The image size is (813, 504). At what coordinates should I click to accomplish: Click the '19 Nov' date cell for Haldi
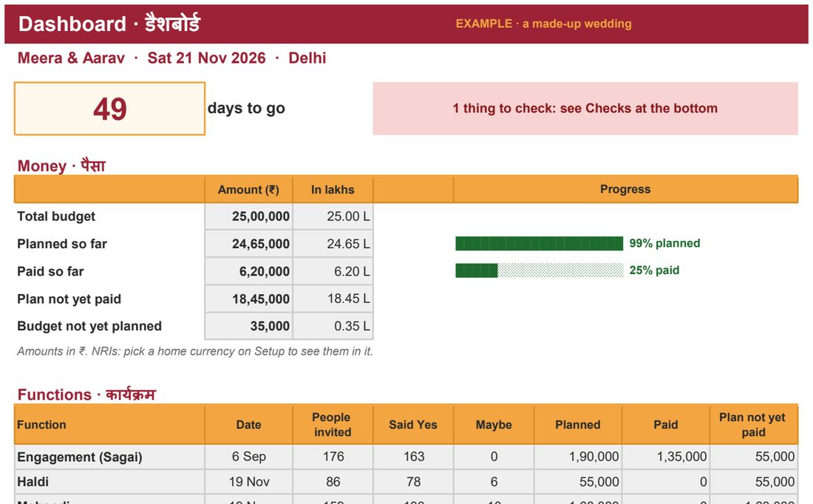coord(248,482)
